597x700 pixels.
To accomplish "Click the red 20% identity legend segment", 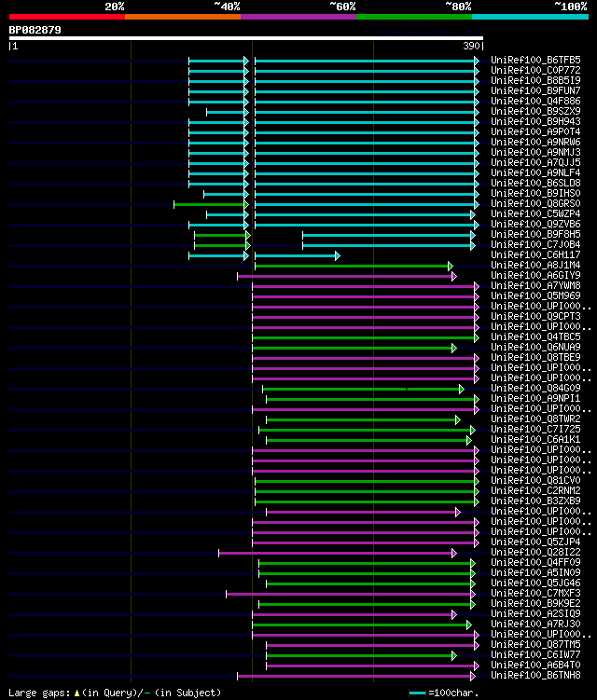I will (67, 17).
